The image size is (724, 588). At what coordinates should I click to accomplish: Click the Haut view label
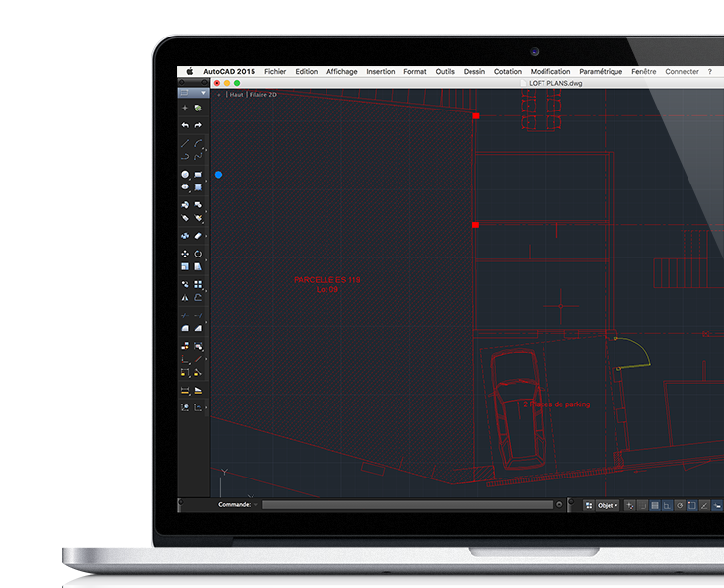pos(236,95)
